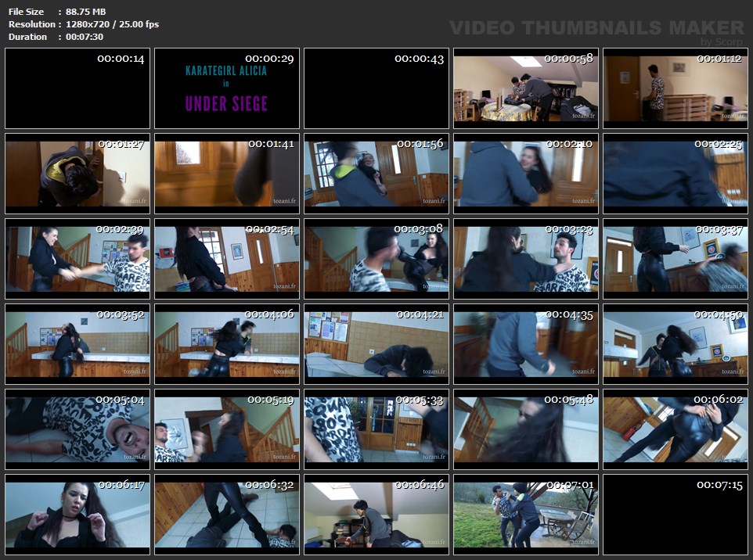Click the Video Thumbnails Maker watermark

597,29
